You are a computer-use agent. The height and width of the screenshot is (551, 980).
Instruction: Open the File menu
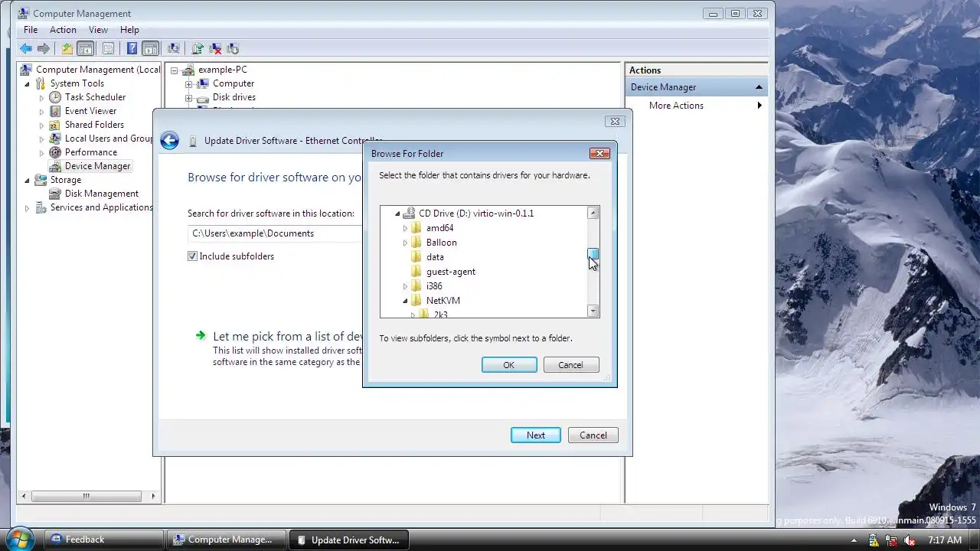point(31,30)
